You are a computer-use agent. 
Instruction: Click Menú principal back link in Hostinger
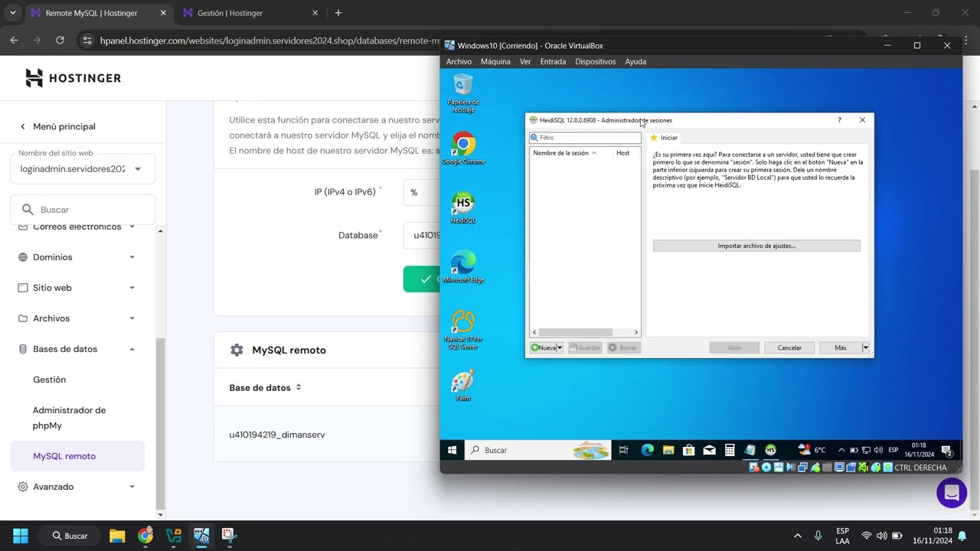tap(58, 126)
